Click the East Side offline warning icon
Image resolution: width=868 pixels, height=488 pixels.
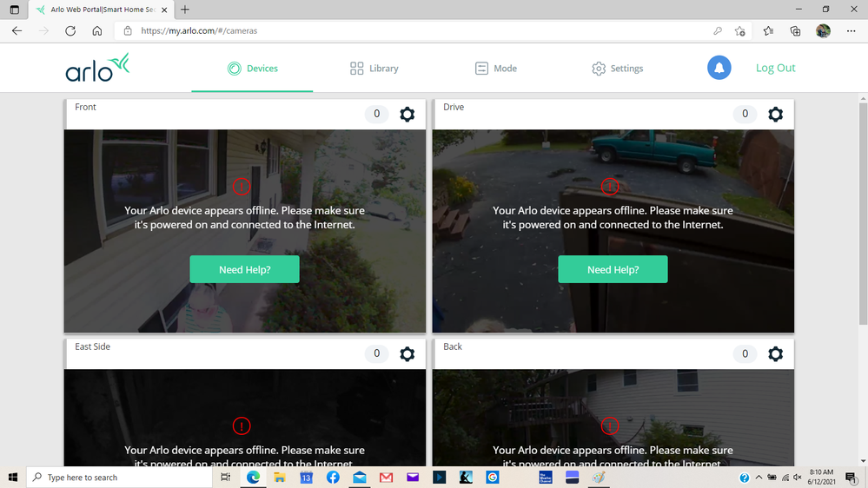pyautogui.click(x=242, y=426)
